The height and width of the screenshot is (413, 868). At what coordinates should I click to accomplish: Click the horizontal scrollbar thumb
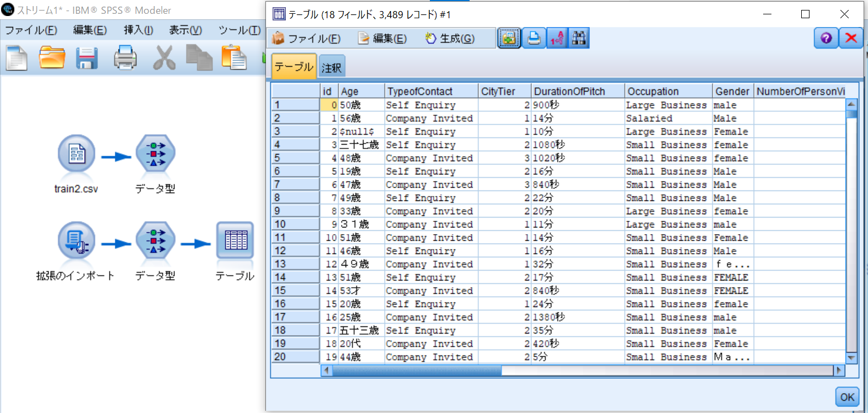(x=417, y=370)
